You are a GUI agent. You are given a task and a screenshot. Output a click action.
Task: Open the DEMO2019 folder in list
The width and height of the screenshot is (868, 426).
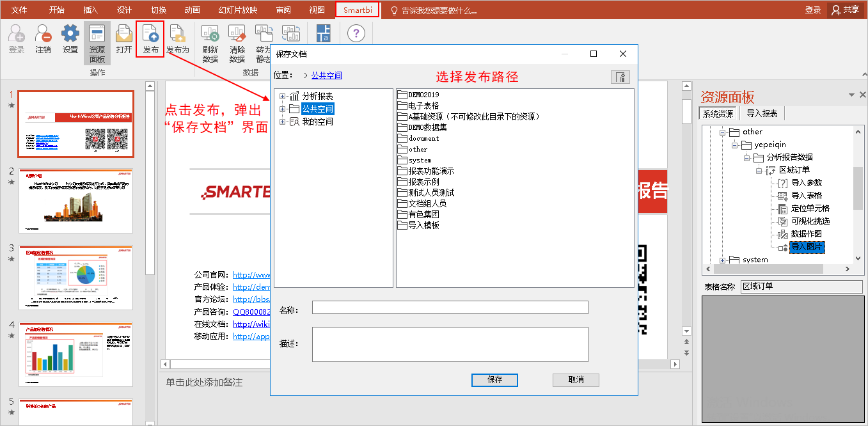418,95
